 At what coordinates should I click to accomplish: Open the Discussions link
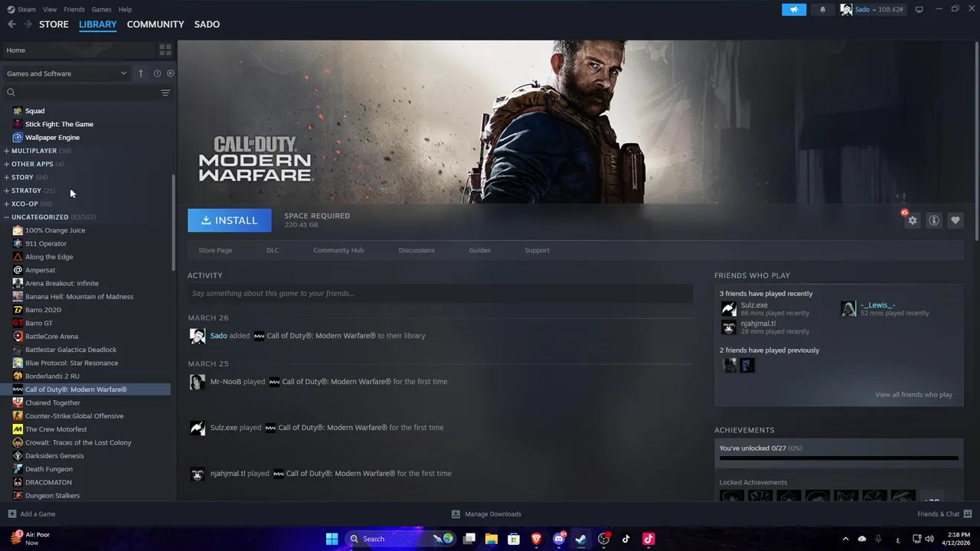click(x=416, y=250)
